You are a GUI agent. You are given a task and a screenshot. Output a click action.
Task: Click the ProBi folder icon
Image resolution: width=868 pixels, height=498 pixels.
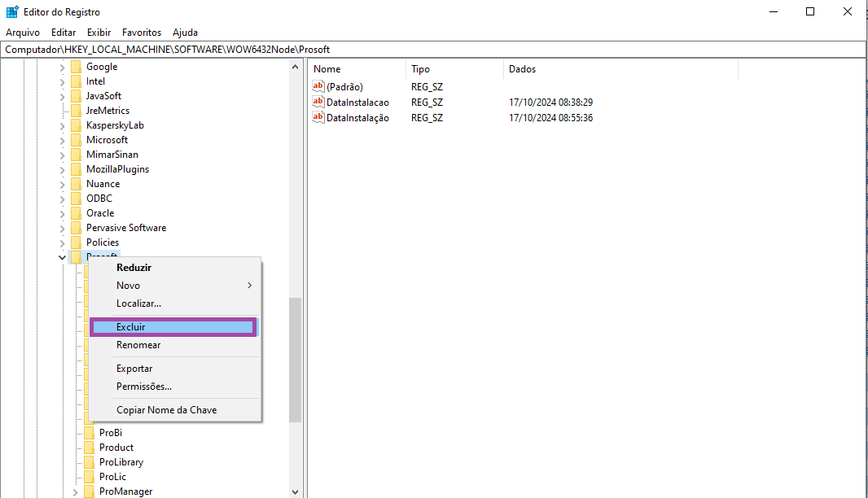[89, 433]
